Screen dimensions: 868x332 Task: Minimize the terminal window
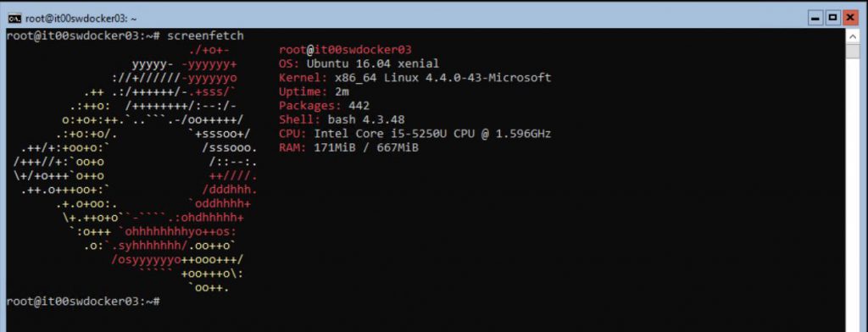coord(815,19)
